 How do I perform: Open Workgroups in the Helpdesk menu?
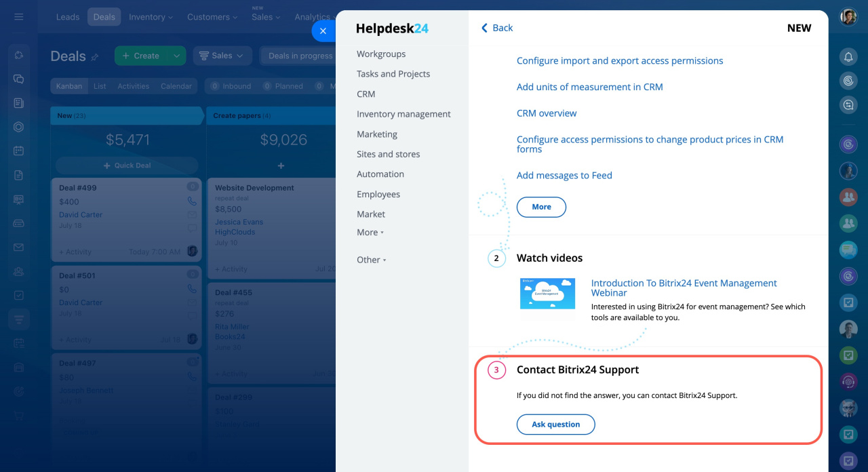[381, 54]
